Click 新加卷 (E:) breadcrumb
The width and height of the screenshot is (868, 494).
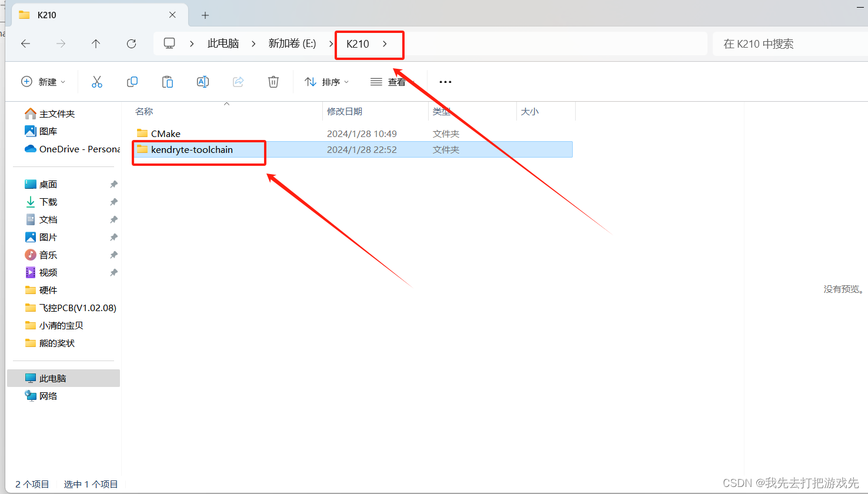[292, 44]
